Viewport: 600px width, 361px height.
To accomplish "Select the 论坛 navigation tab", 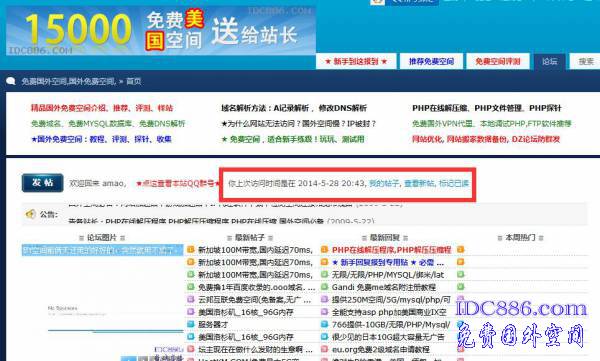I will (x=549, y=61).
